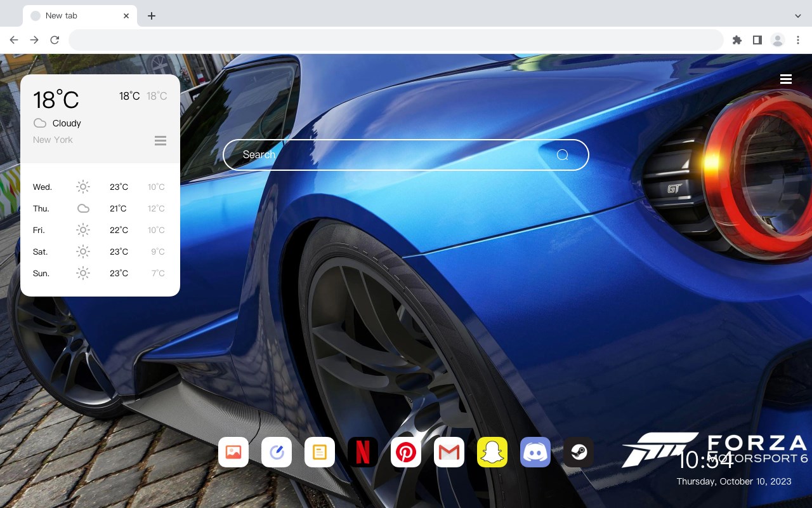Expand the tab search dropdown arrow
This screenshot has width=812, height=508.
tap(798, 16)
